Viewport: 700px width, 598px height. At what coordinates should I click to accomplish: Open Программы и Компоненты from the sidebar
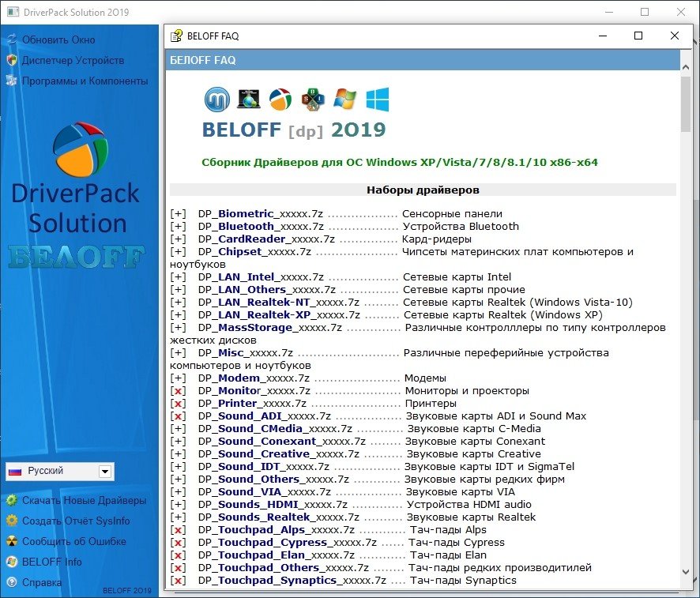click(x=85, y=81)
